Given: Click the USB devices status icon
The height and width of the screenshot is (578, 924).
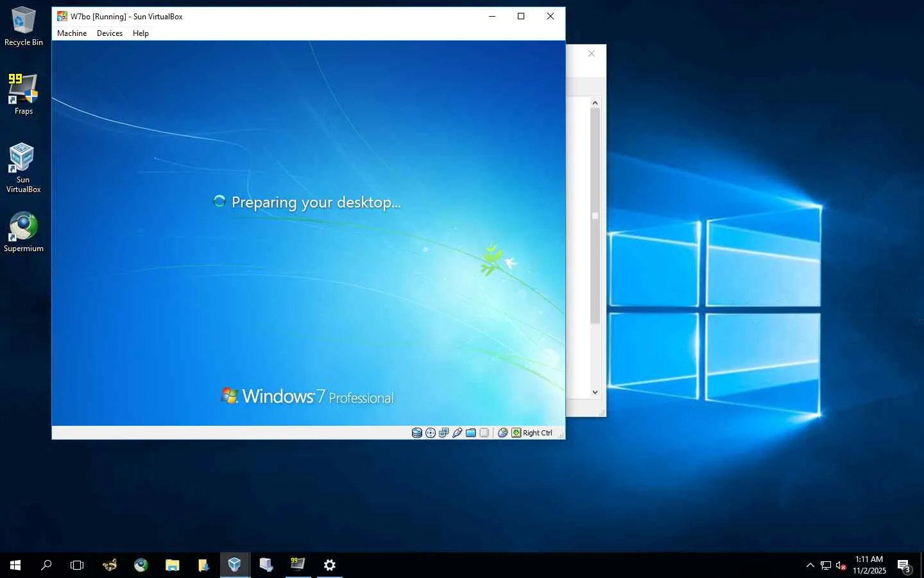Looking at the screenshot, I should click(458, 433).
